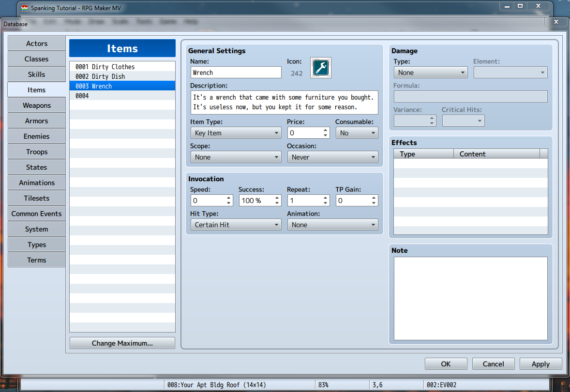Switch to the Actors tab

[x=37, y=44]
